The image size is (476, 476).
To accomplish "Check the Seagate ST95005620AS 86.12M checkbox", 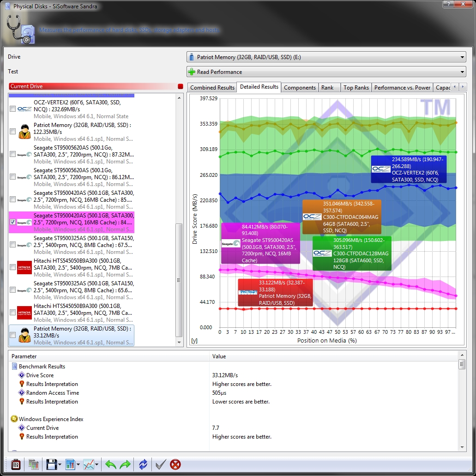I will pos(13,177).
